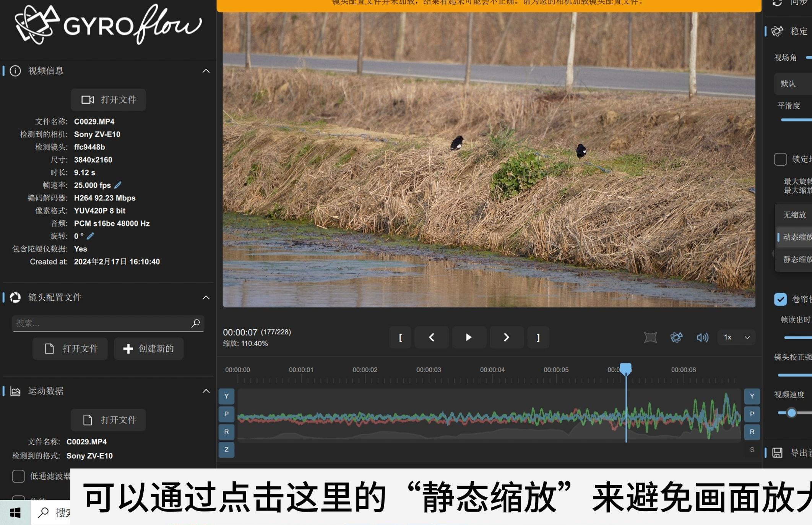Adjust the 视频速度 slider handle
The height and width of the screenshot is (525, 812).
pyautogui.click(x=792, y=413)
